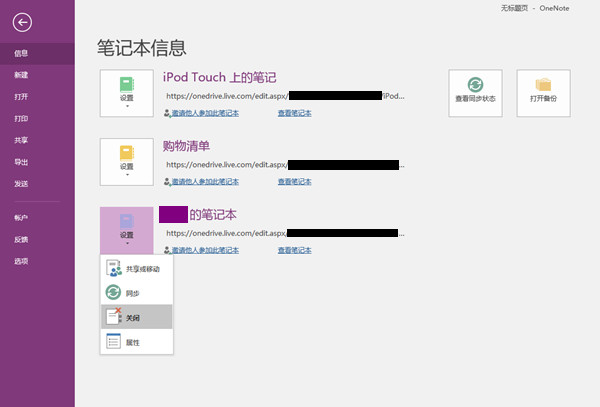
Task: Click the 笔记本信息 page heading
Action: [142, 48]
